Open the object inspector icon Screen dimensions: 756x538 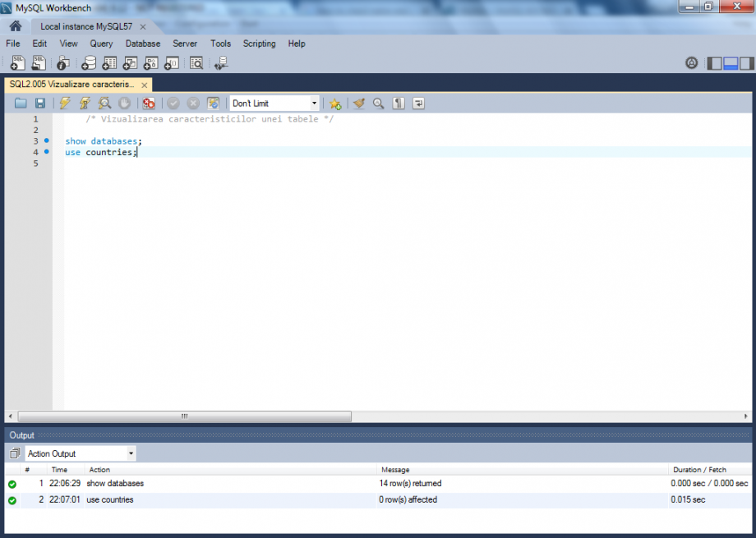point(63,62)
